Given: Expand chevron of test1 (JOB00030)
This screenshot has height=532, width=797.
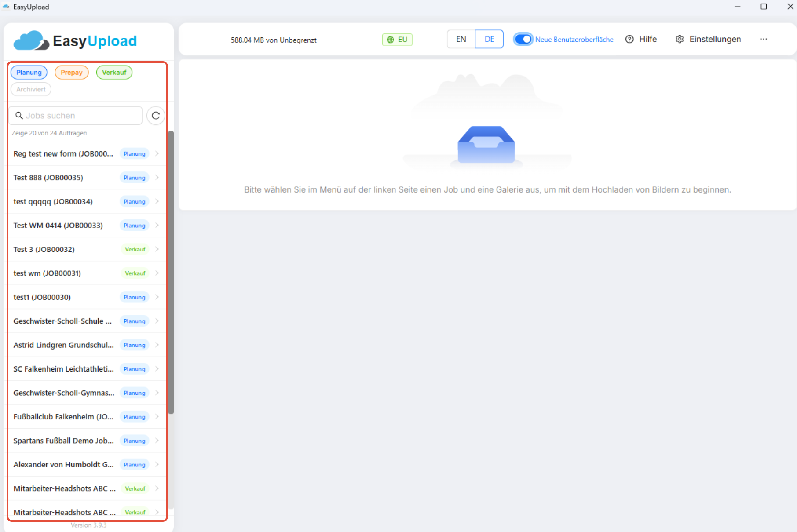Looking at the screenshot, I should tap(157, 297).
